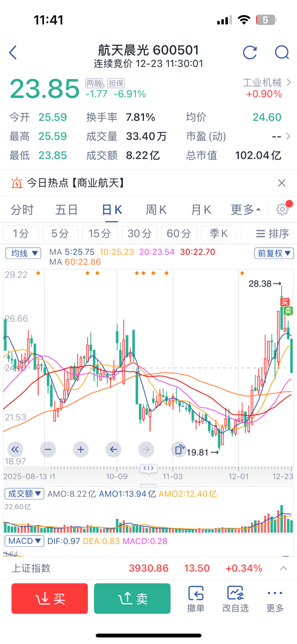The width and height of the screenshot is (297, 644).
Task: Open the search magnifier icon
Action: coord(282,52)
